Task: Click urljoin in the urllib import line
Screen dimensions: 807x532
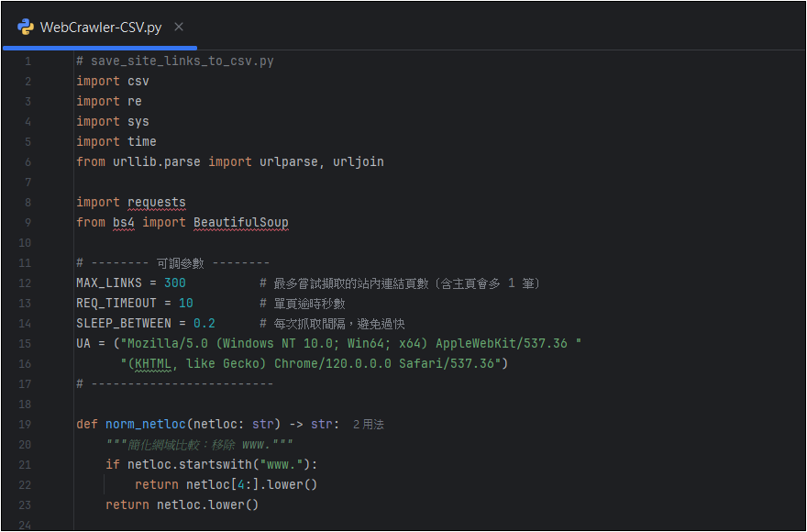Action: tap(358, 161)
